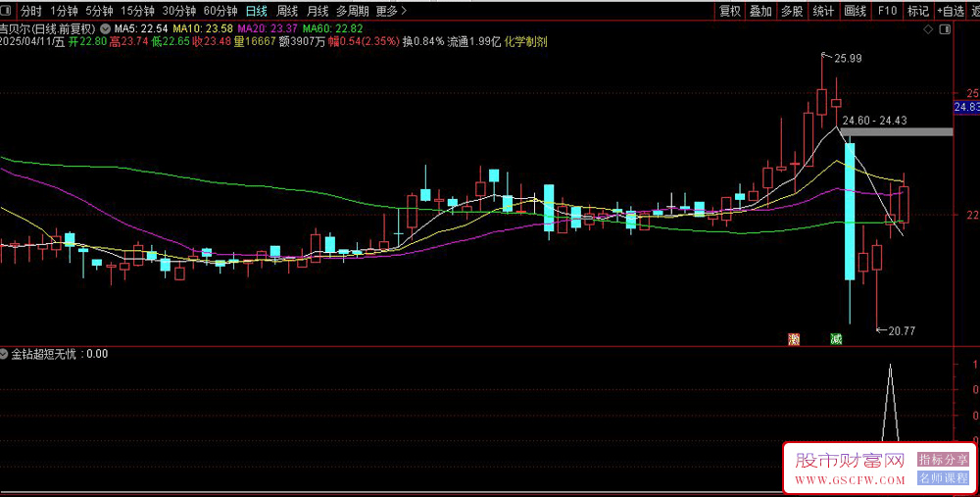Screen dimensions: 980x497
Task: Switch to the 60分钟 period
Action: click(x=220, y=11)
